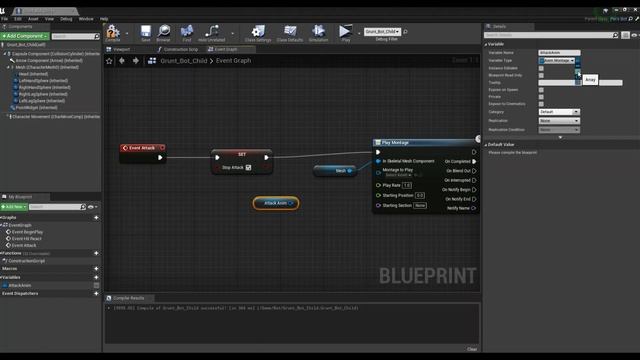Click the Play Montage node title
640x360 pixels.
tap(395, 142)
